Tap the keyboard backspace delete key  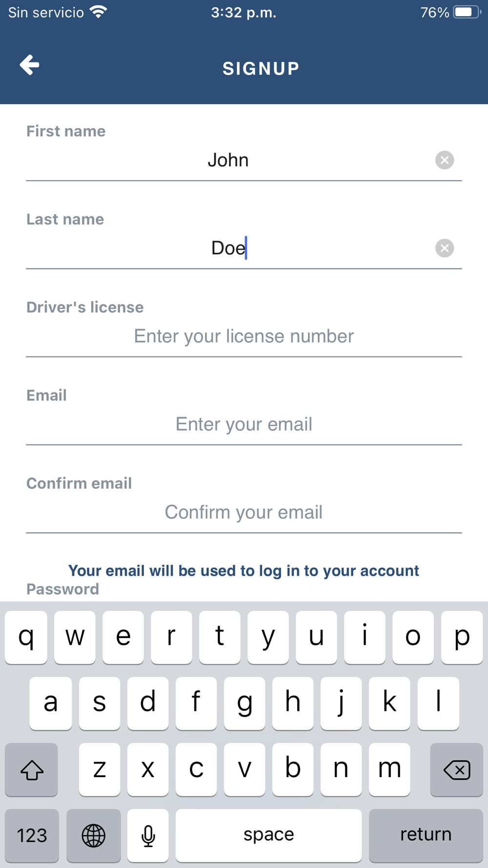456,770
